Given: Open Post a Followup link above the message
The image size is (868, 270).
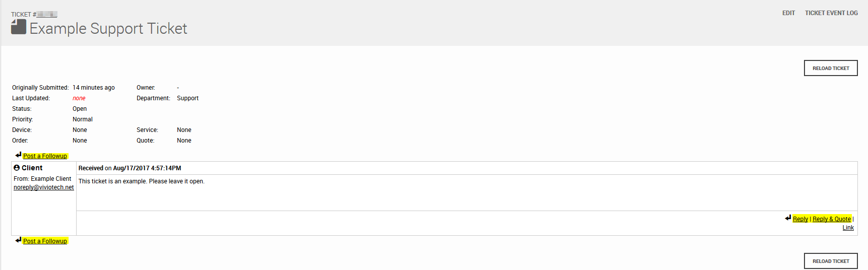Looking at the screenshot, I should [45, 156].
